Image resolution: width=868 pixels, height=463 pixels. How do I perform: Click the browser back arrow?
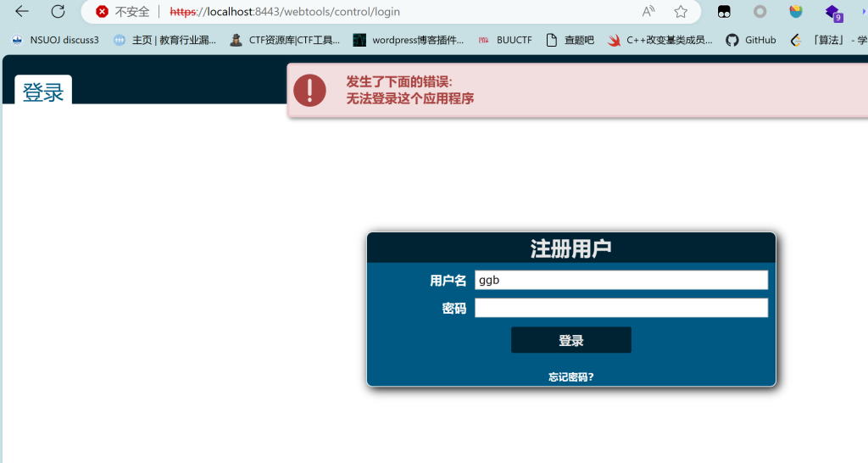tap(22, 12)
